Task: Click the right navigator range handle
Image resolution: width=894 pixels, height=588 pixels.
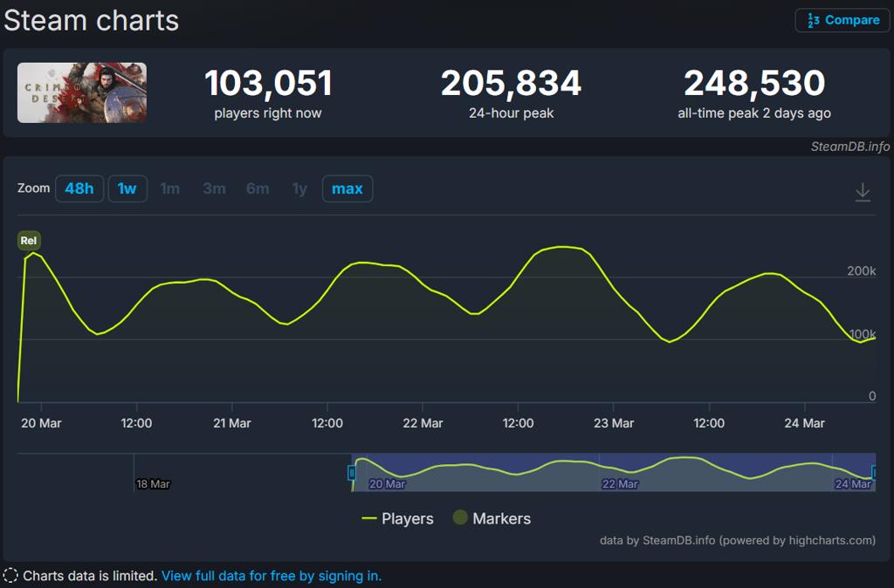Action: tap(874, 473)
